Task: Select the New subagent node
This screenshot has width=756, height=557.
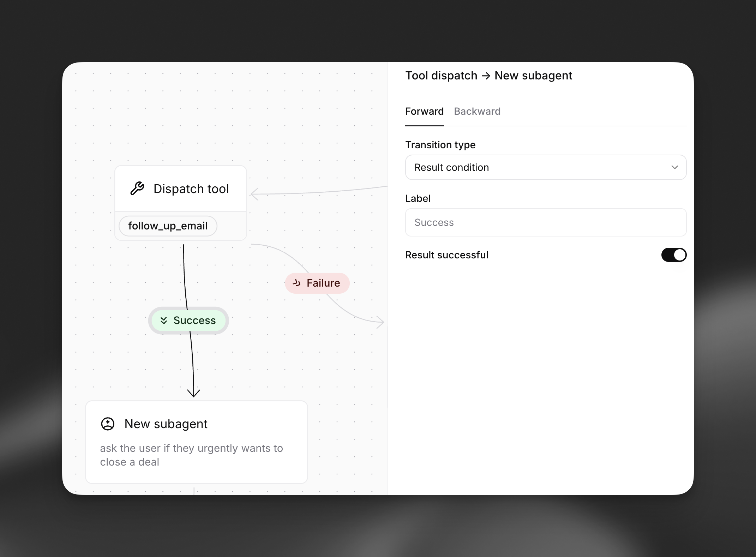Action: pos(166,424)
